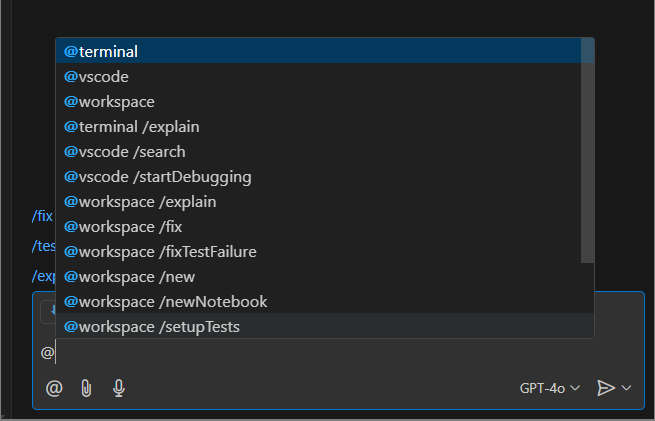Pick the @workspace /newNotebook suggestion
Screen dimensions: 655x421
coord(166,301)
